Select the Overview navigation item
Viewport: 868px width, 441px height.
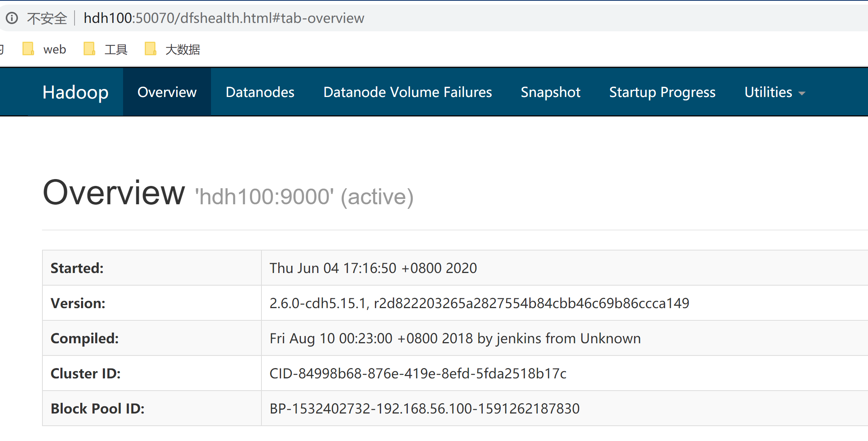pyautogui.click(x=167, y=92)
